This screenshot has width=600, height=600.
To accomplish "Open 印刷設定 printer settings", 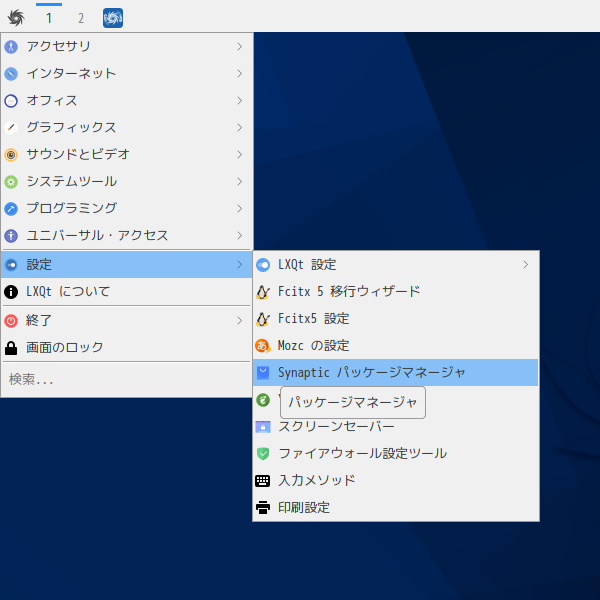I will (396, 507).
